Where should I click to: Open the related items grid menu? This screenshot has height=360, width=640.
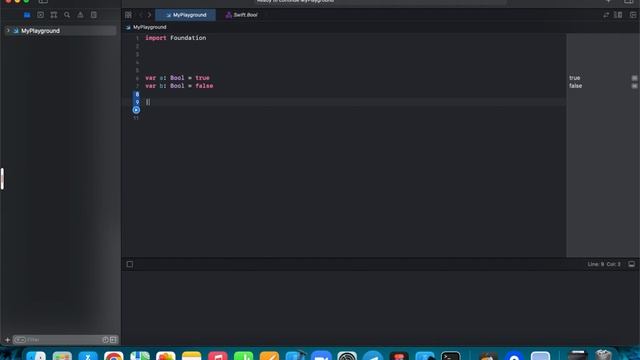coord(128,15)
